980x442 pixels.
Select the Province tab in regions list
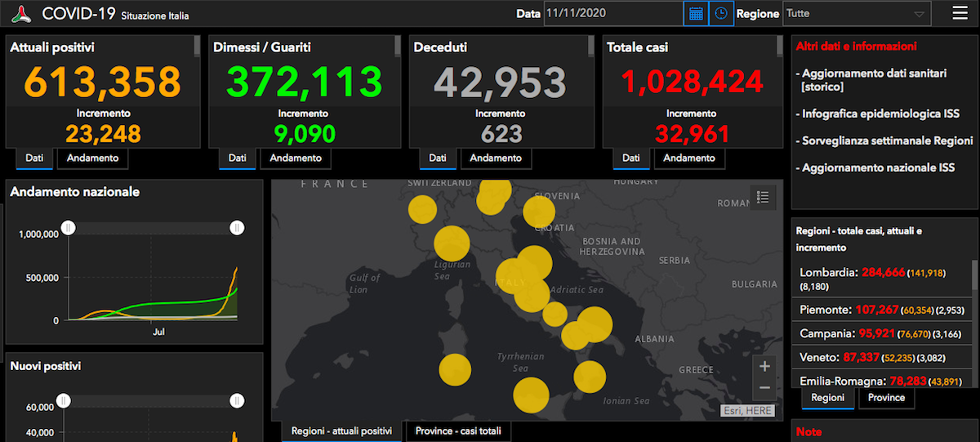[x=887, y=398]
